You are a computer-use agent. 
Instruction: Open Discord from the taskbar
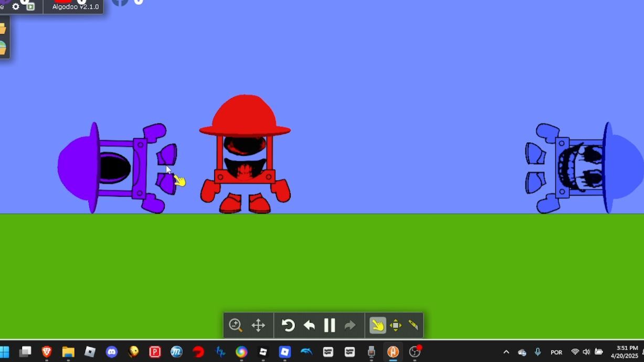[112, 352]
